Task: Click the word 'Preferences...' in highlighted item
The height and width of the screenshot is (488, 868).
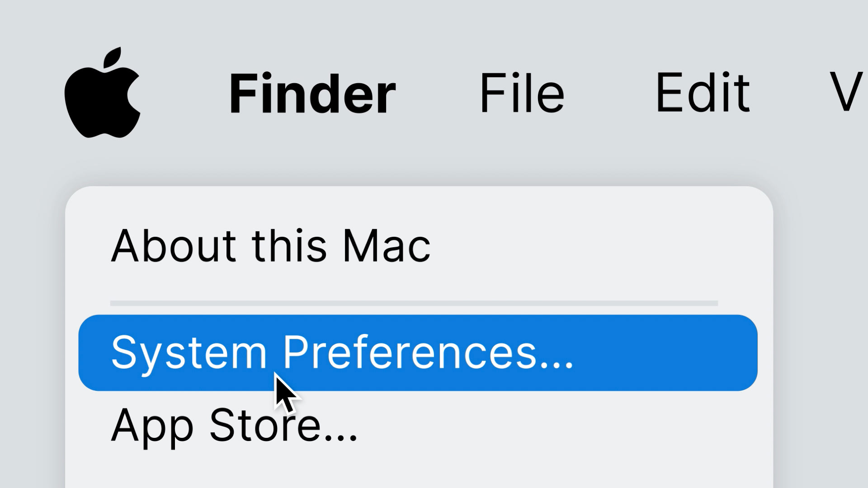Action: point(428,352)
